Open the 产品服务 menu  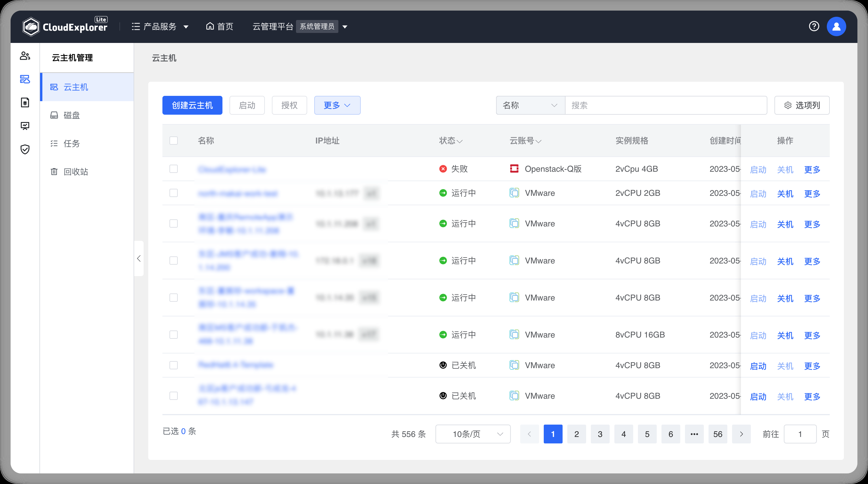(x=160, y=26)
